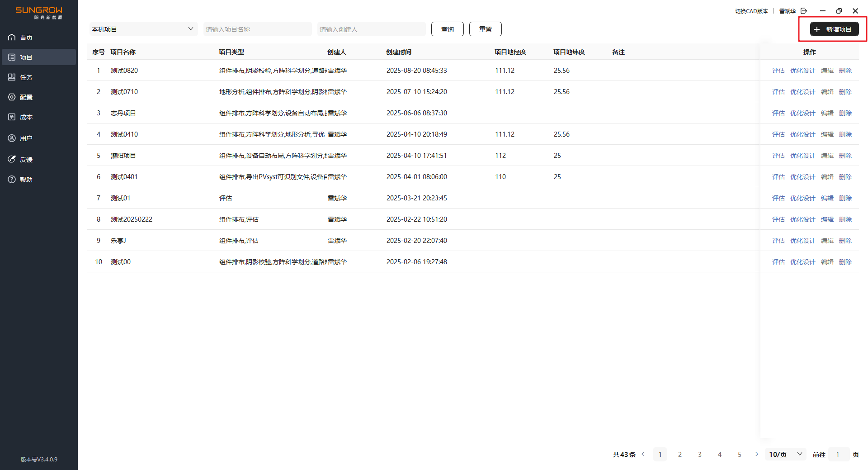This screenshot has width=868, height=470.
Task: Open the configuration (配置) gear icon
Action: pos(12,97)
